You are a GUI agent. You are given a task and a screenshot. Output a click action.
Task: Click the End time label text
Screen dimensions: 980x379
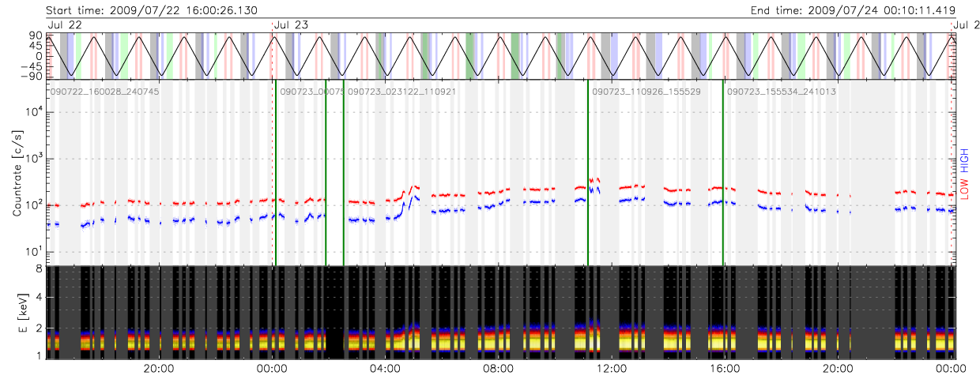click(x=854, y=10)
